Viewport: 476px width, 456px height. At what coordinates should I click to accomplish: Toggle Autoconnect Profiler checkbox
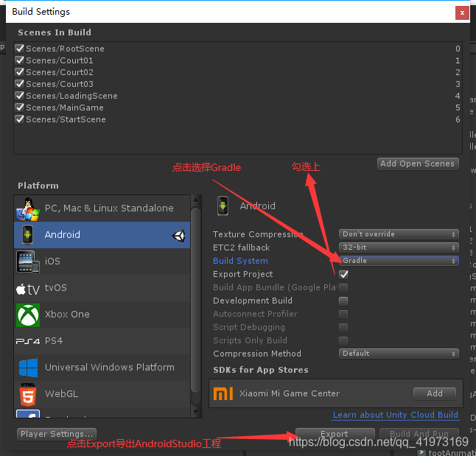coord(343,315)
